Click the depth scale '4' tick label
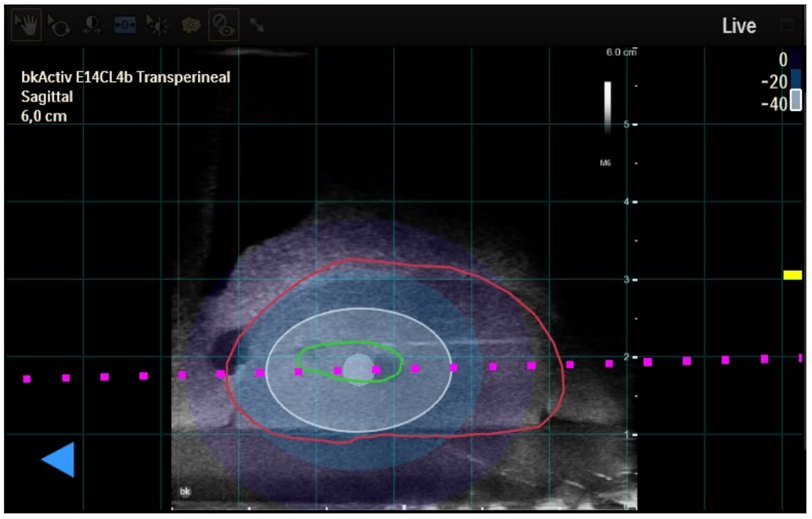The height and width of the screenshot is (519, 812). tap(627, 202)
